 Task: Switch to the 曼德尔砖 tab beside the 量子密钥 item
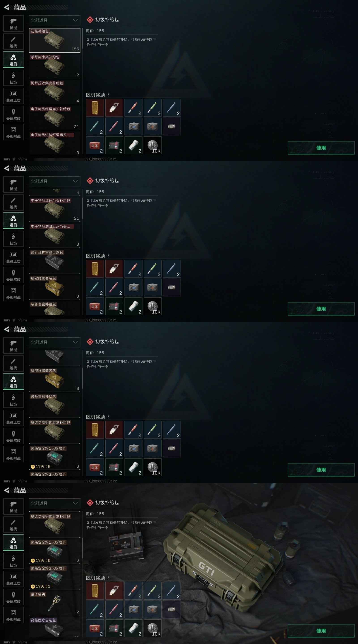13,597
